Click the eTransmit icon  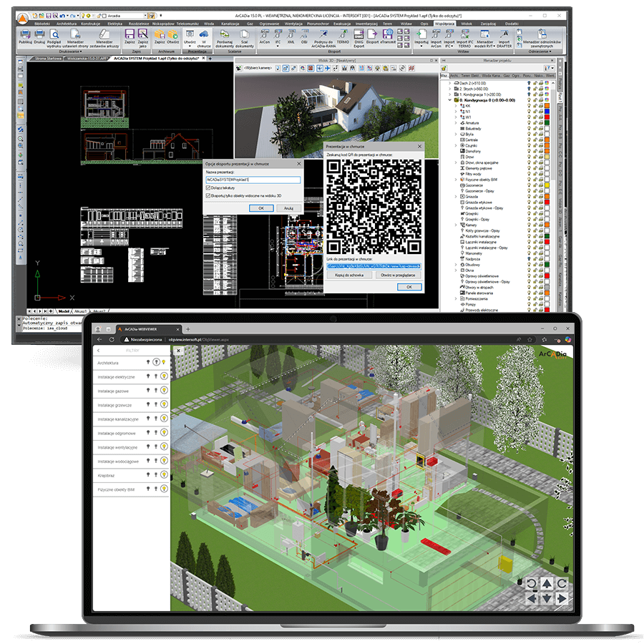click(x=387, y=34)
